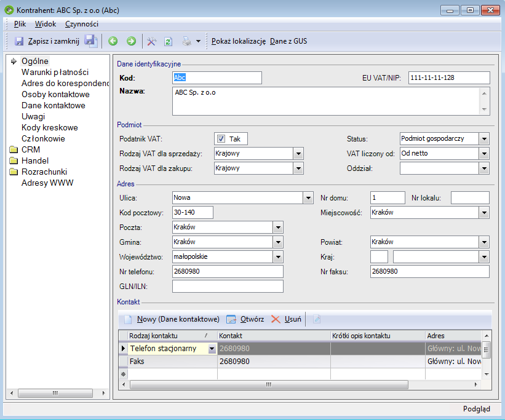Click the empty GLN/ILN field
This screenshot has width=505, height=420.
[228, 287]
